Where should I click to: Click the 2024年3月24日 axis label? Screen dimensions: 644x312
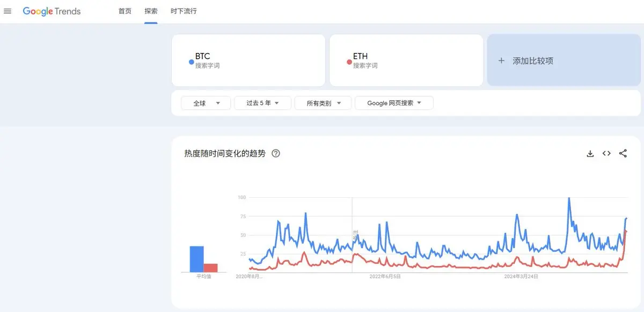coord(521,277)
